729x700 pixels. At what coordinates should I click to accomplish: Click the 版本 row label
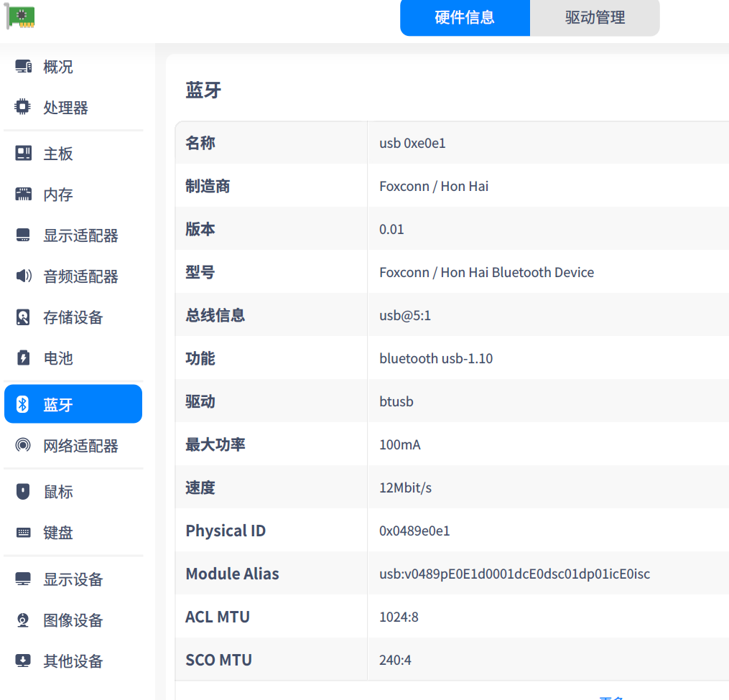[200, 230]
